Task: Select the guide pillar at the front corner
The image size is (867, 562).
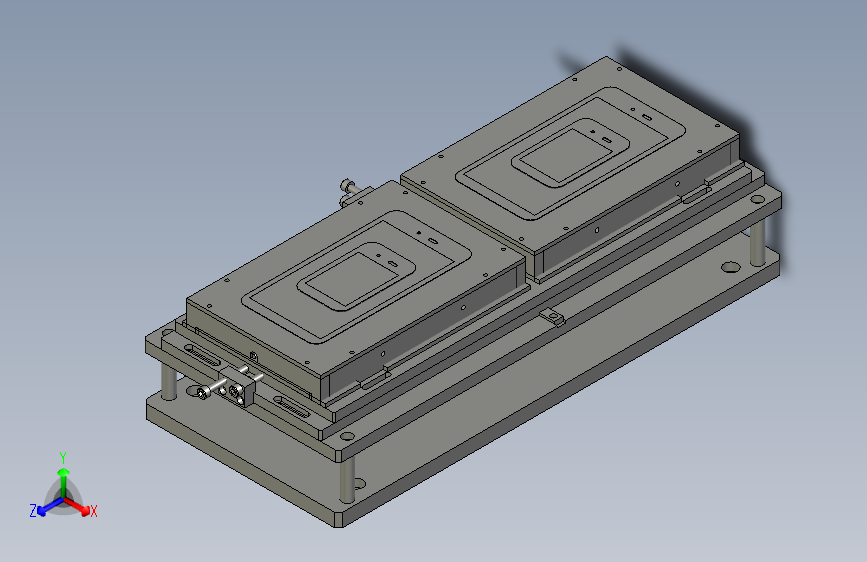Action: (347, 481)
